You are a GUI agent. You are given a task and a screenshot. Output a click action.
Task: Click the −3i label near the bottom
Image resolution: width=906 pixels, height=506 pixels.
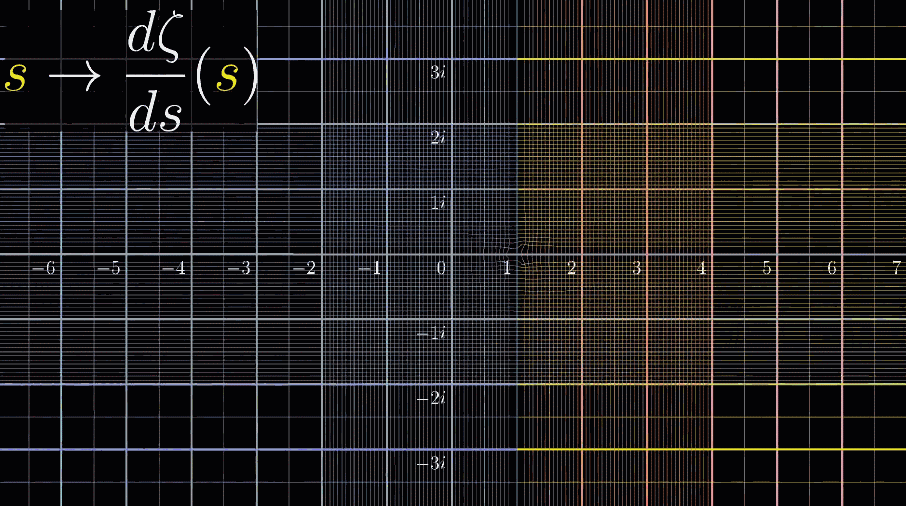point(431,463)
